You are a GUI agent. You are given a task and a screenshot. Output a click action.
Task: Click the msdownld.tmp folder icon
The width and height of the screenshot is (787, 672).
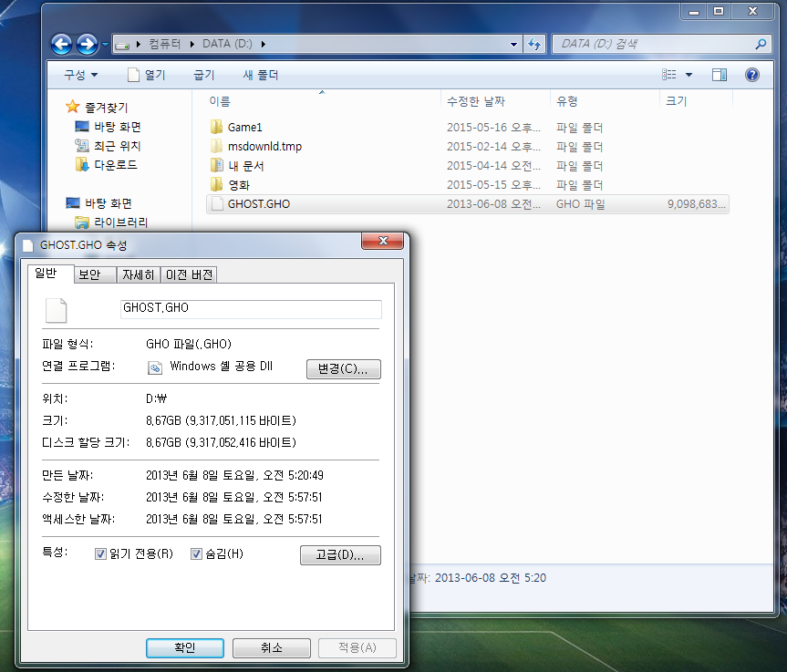tap(216, 146)
